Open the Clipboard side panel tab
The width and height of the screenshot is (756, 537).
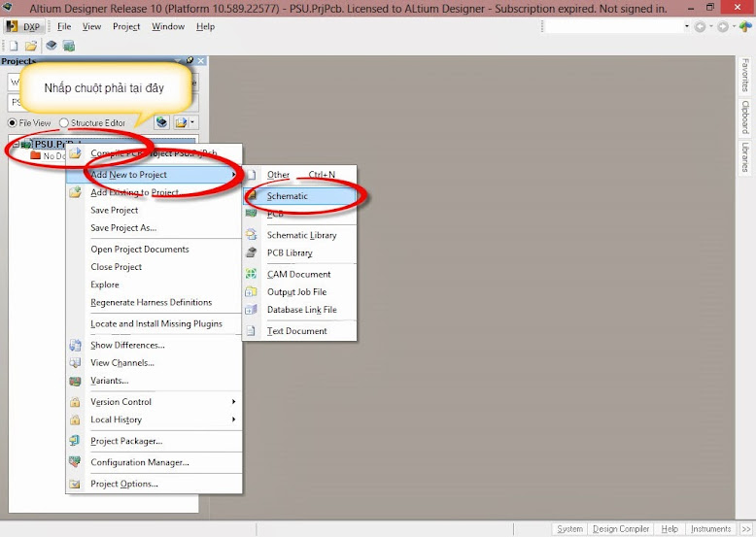click(745, 117)
